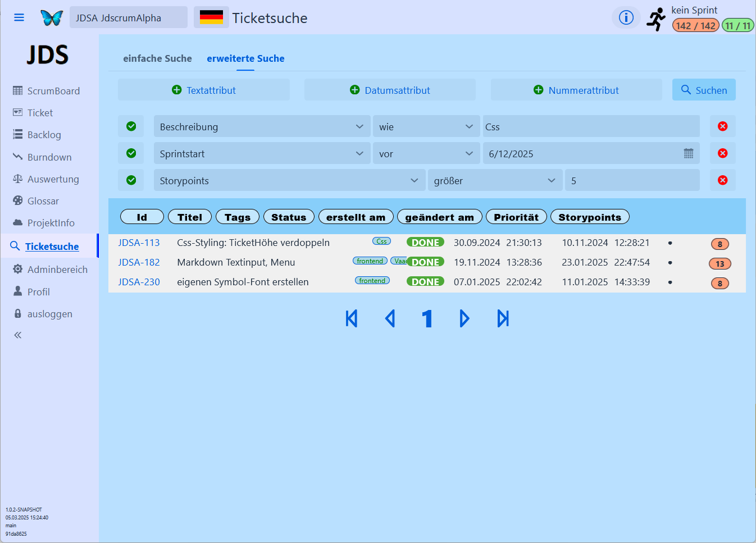Sort results by Priorität column
Image resolution: width=756 pixels, height=543 pixels.
(x=516, y=217)
